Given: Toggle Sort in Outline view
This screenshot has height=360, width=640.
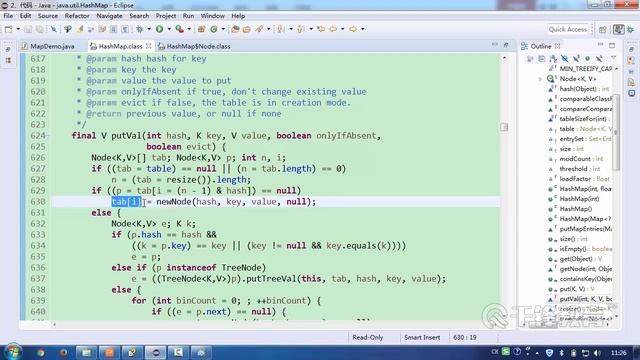Looking at the screenshot, I should (x=553, y=59).
